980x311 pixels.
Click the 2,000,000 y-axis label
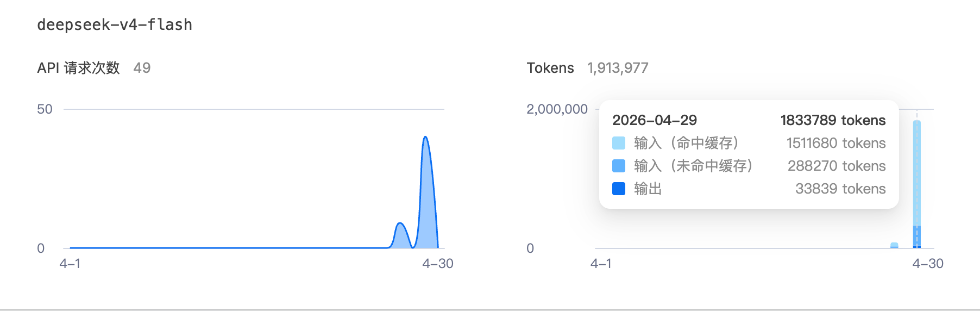[557, 109]
